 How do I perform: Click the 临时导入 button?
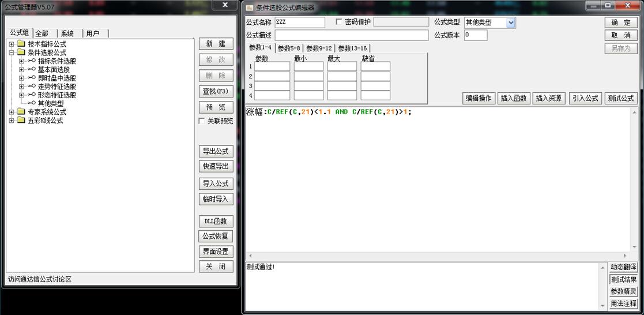point(216,199)
